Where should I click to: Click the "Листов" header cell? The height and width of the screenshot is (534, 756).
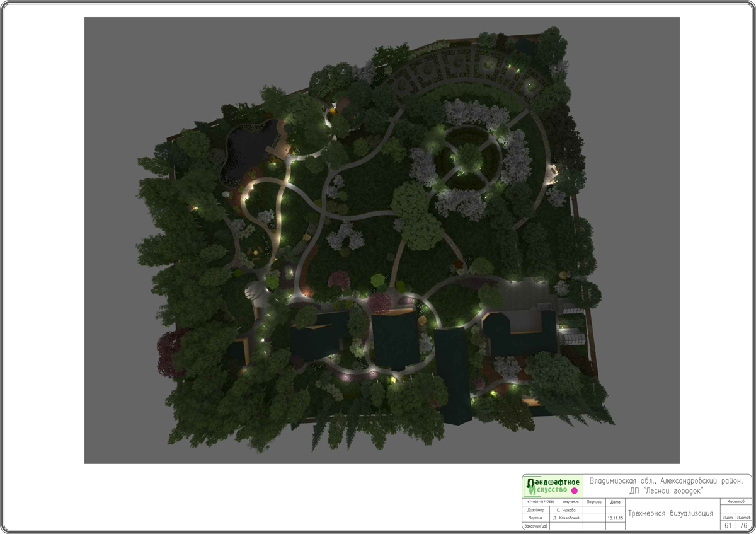[743, 518]
